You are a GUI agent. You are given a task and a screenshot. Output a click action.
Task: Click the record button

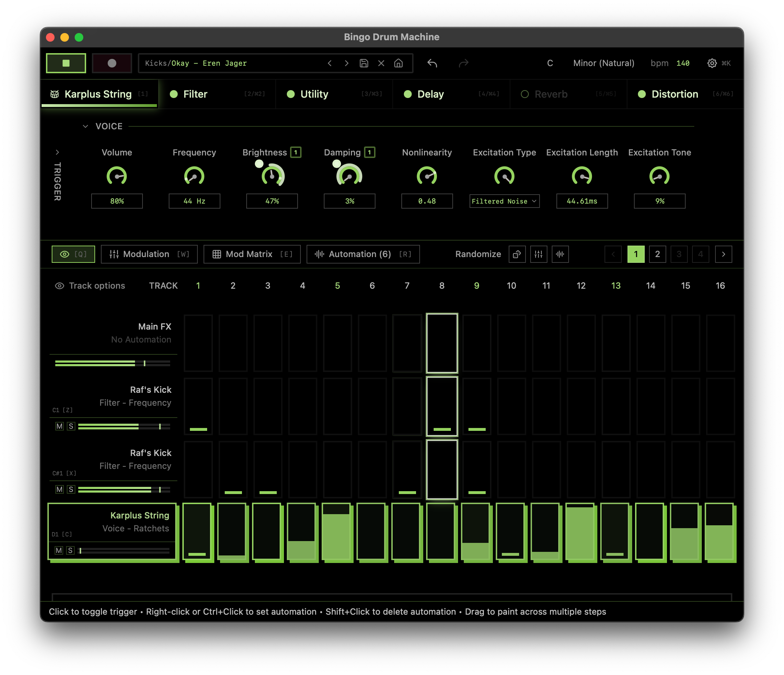coord(112,63)
